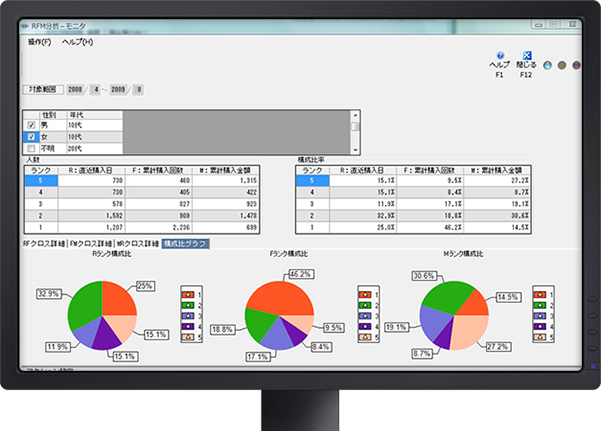Click F:累計購入回数 header in 人数 table
This screenshot has width=601, height=431.
[158, 170]
